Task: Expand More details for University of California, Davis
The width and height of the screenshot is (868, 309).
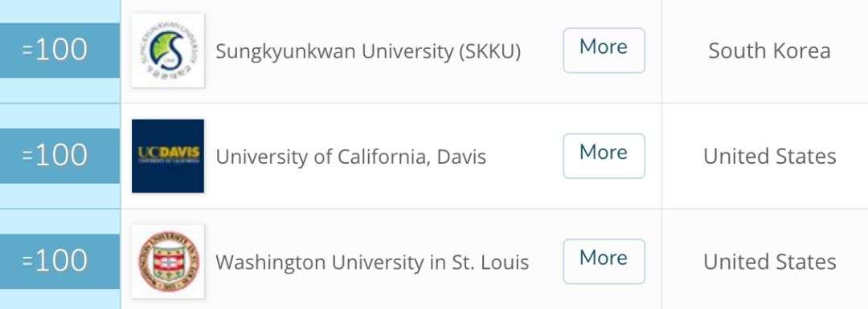Action: [604, 156]
